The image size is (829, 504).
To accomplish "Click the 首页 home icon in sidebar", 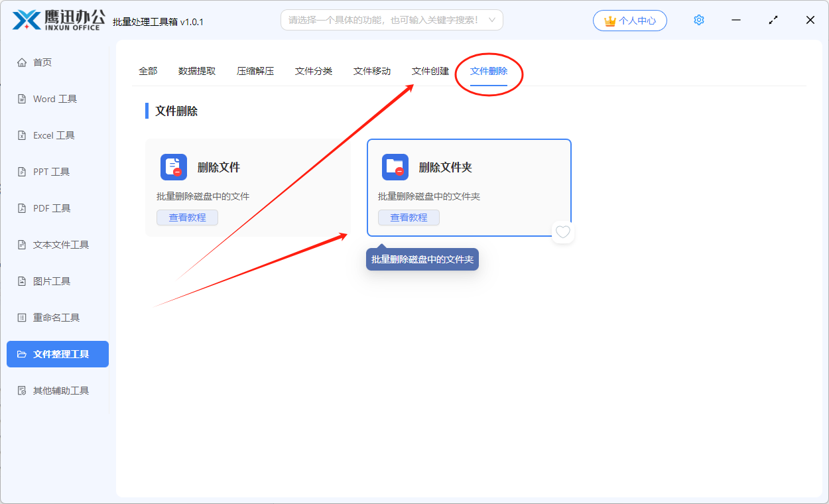I will point(22,62).
